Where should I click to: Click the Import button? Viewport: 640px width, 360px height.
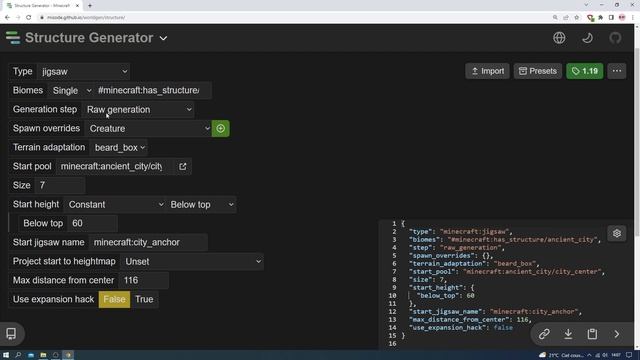pyautogui.click(x=487, y=71)
